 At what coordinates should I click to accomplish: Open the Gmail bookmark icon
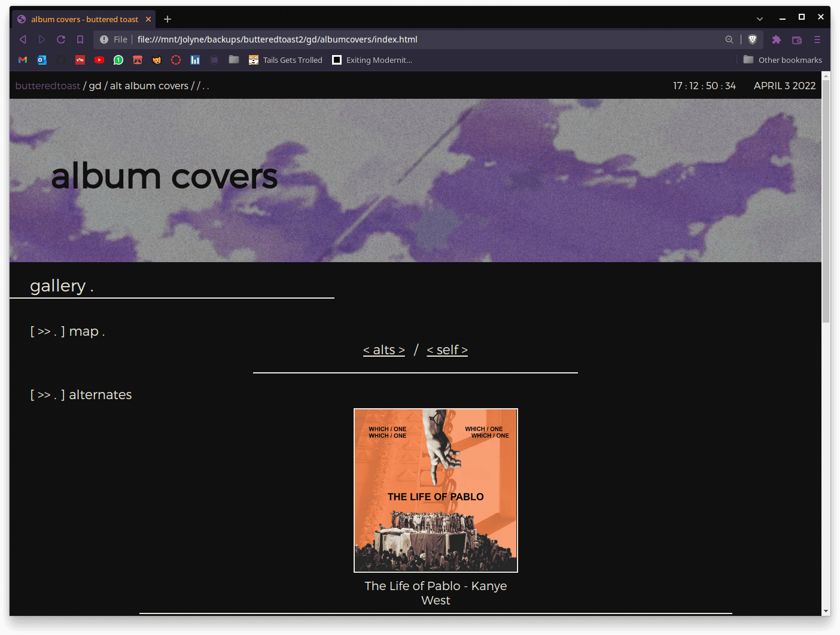23,60
